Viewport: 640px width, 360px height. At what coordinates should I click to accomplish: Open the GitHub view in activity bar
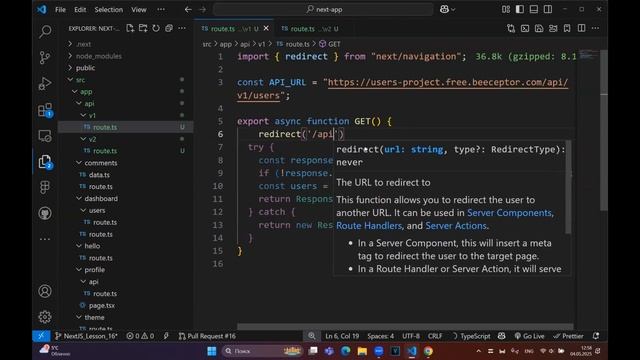click(x=45, y=213)
